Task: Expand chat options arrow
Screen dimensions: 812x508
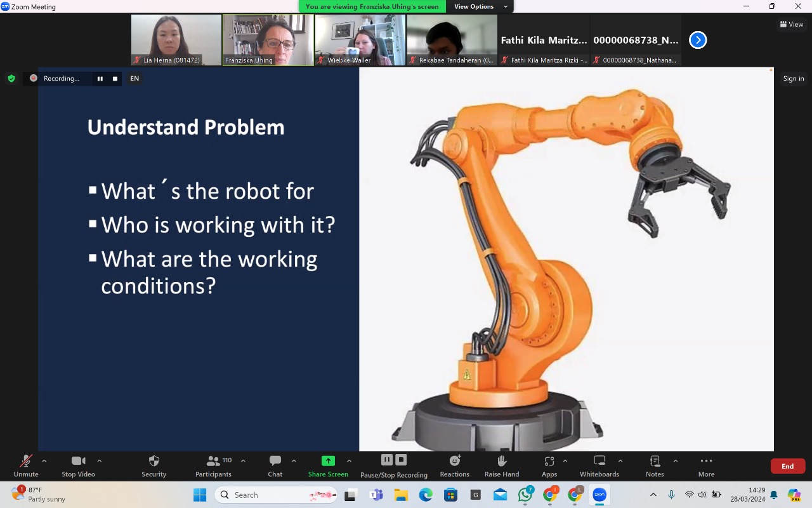Action: pyautogui.click(x=294, y=461)
